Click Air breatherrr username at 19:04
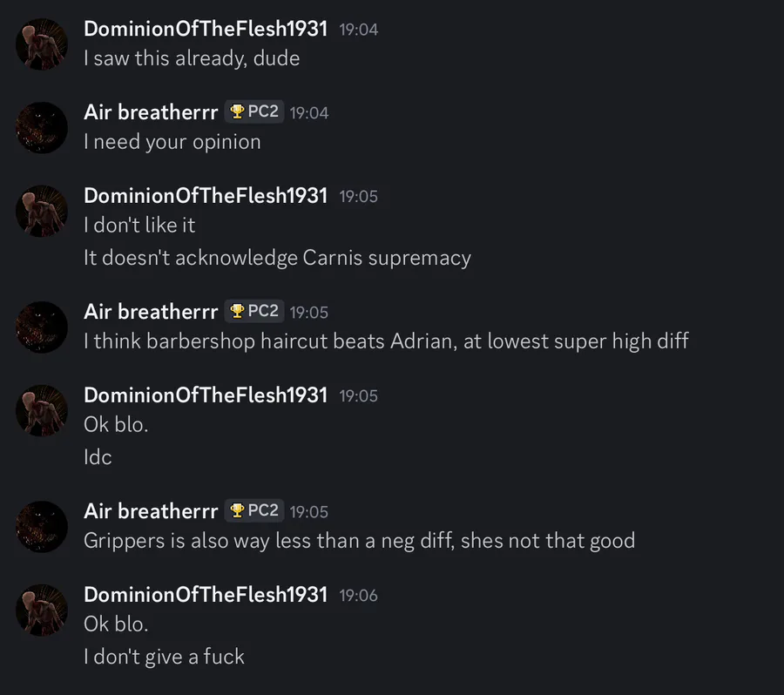This screenshot has height=695, width=784. [151, 112]
